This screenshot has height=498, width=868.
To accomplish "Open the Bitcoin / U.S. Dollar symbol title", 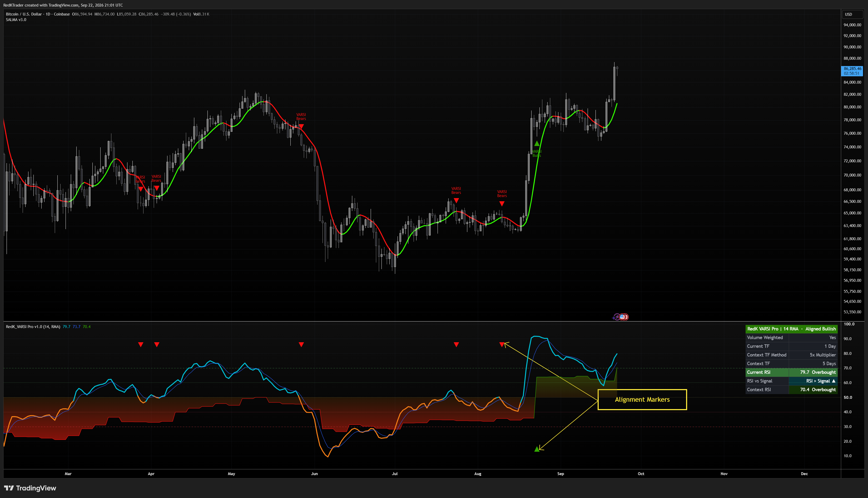I will point(24,14).
